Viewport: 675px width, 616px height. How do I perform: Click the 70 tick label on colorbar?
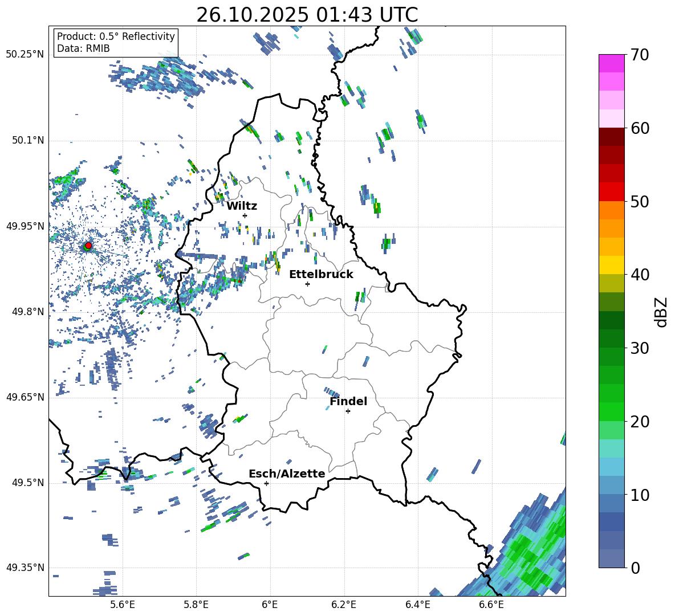pos(641,55)
